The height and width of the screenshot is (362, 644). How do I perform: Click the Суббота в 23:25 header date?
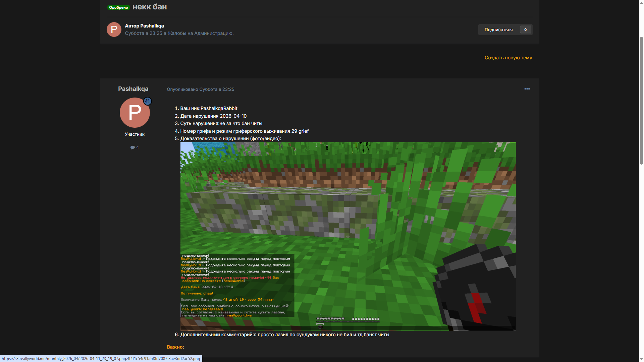pyautogui.click(x=144, y=33)
